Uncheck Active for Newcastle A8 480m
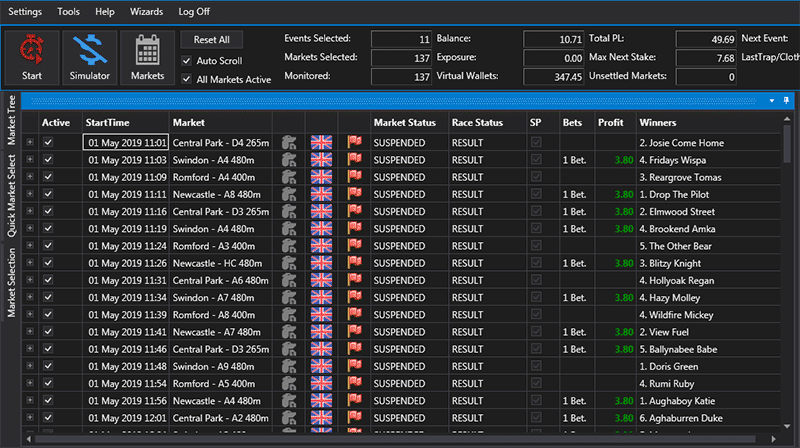The width and height of the screenshot is (800, 448). click(x=48, y=194)
